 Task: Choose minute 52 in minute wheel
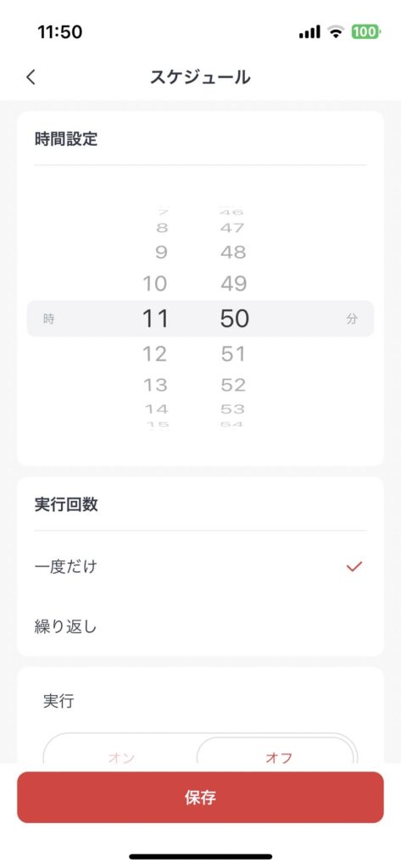tap(233, 384)
